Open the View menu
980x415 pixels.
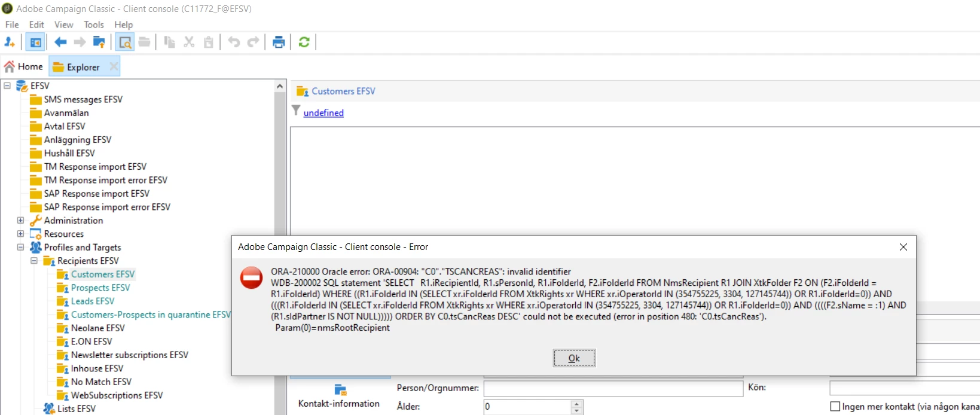64,25
